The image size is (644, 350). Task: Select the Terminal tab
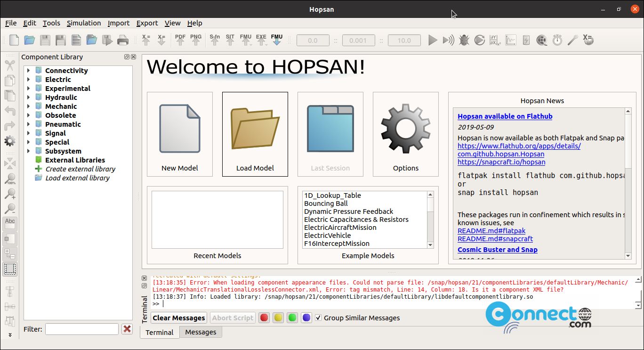[160, 332]
